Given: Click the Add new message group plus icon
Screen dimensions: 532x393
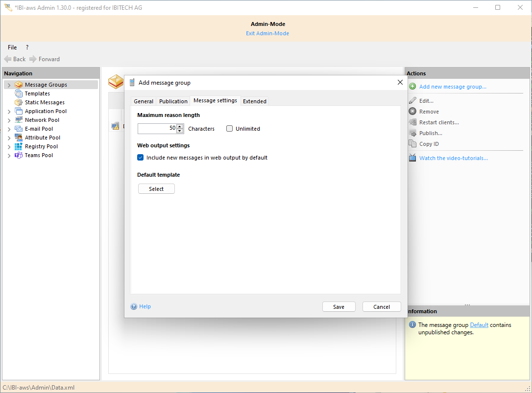Looking at the screenshot, I should click(x=412, y=86).
